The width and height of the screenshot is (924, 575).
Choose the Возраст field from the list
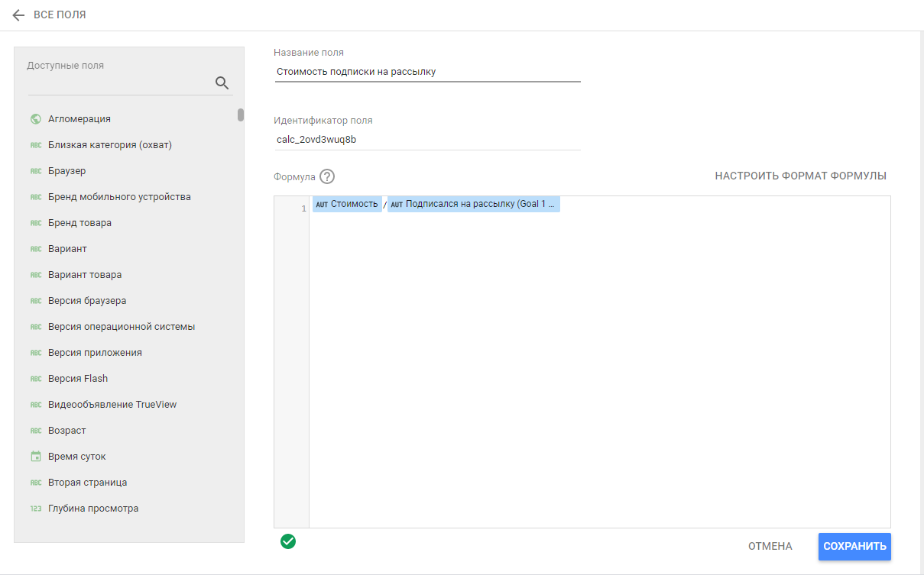(x=67, y=431)
